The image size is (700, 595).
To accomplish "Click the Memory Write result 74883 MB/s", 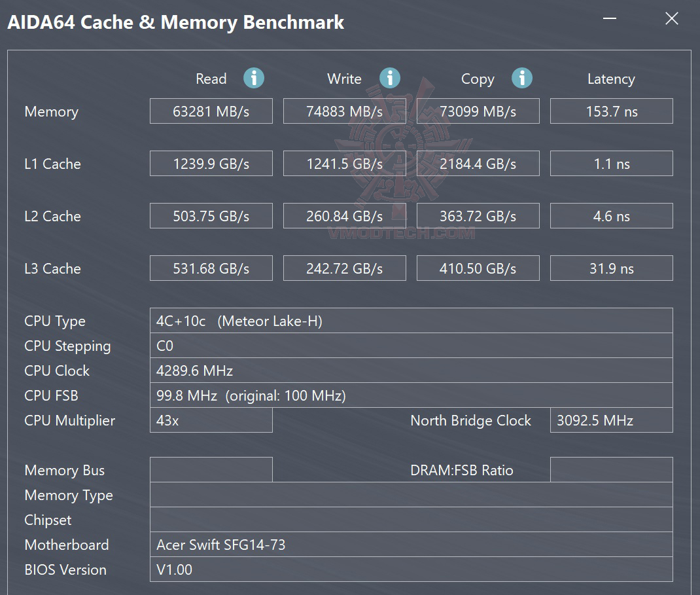I will pos(344,111).
